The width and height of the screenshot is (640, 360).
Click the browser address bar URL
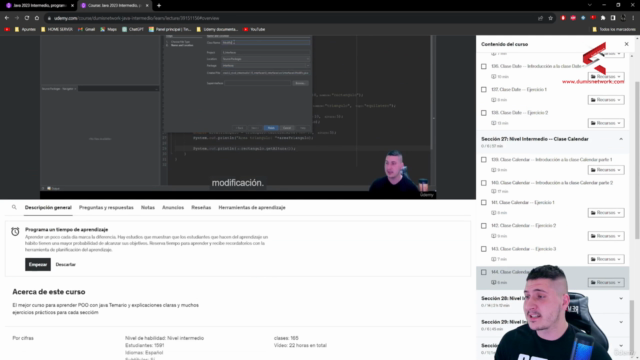coord(136,18)
